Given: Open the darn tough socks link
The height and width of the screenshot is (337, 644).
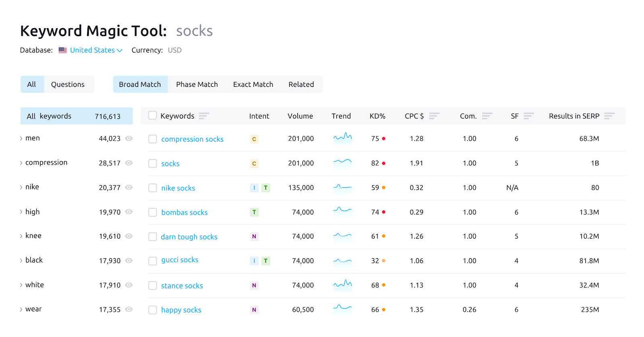Looking at the screenshot, I should coord(189,237).
